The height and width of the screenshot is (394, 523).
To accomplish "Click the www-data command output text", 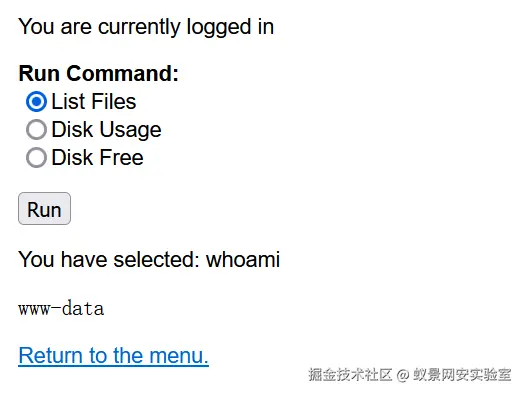I will click(61, 309).
